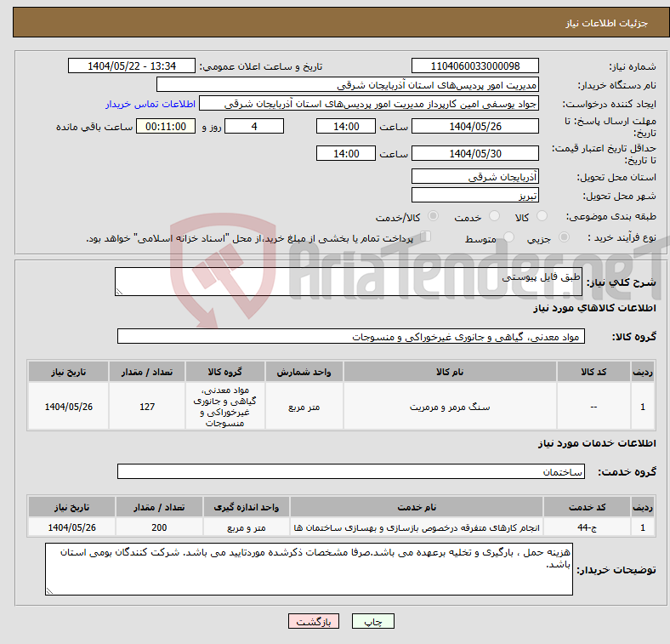This screenshot has height=644, width=670.
Task: Click the گروه کالا field
Action: point(351,336)
